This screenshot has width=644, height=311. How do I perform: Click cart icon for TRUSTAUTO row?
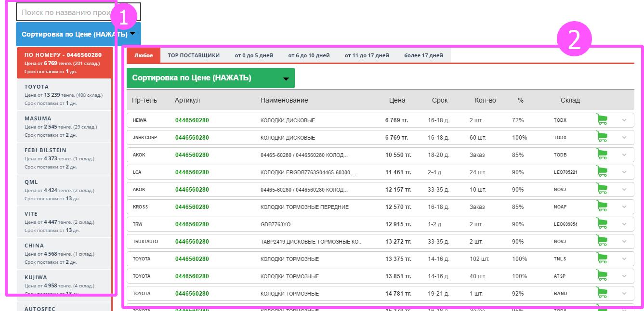pos(601,241)
